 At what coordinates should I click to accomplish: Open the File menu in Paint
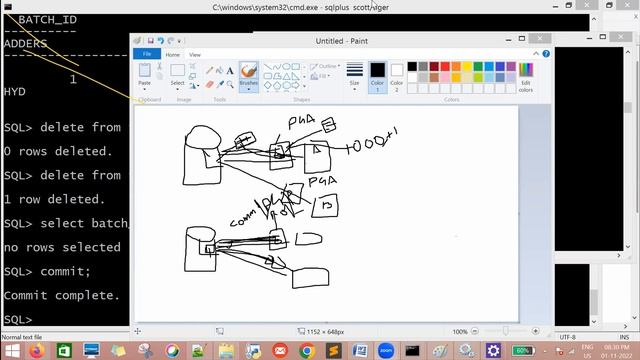(x=147, y=54)
